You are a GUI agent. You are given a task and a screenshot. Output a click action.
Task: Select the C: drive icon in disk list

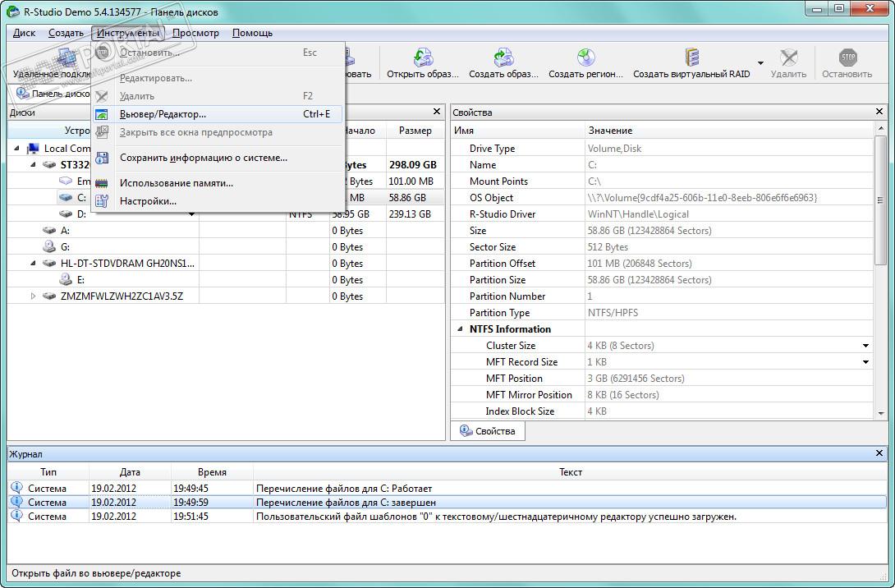[66, 198]
